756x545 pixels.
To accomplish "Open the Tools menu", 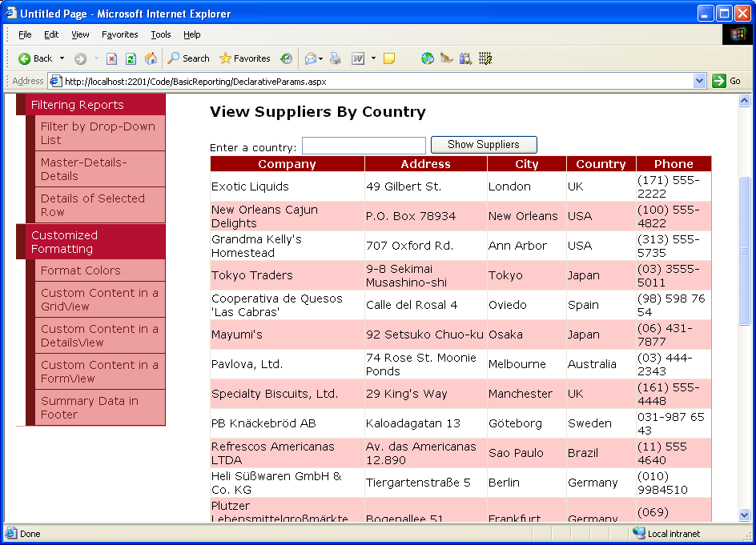I will (161, 34).
